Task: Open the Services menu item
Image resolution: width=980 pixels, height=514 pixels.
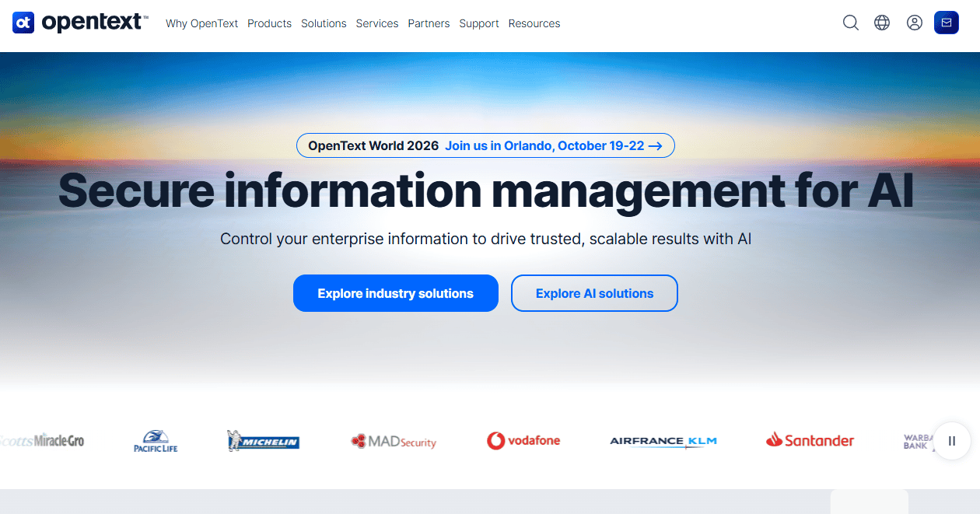Action: [x=377, y=23]
